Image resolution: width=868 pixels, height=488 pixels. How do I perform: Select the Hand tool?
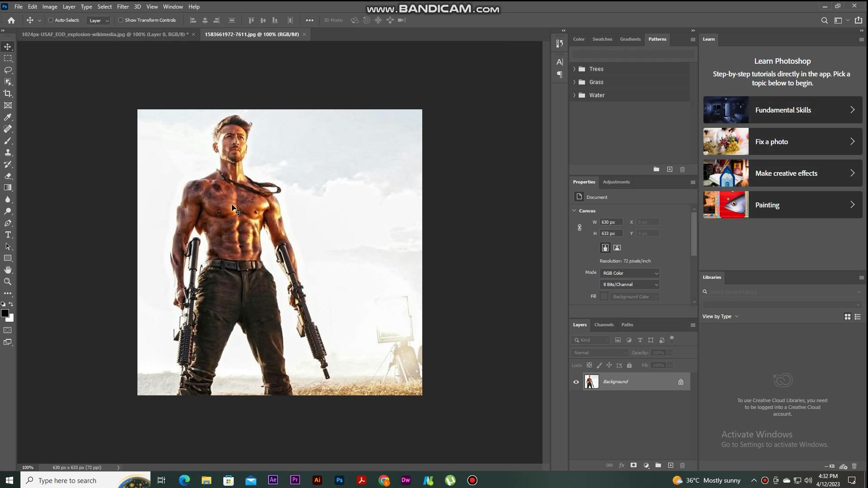(8, 270)
